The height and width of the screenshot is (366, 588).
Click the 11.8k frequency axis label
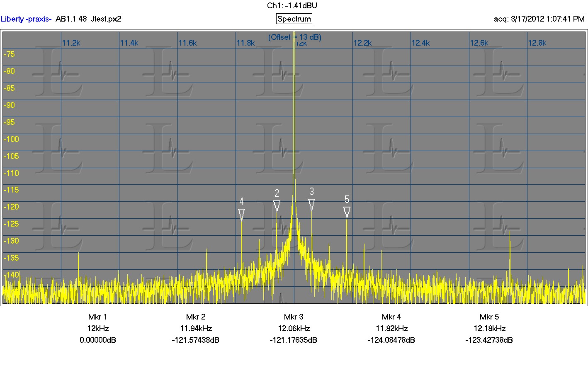click(x=245, y=43)
